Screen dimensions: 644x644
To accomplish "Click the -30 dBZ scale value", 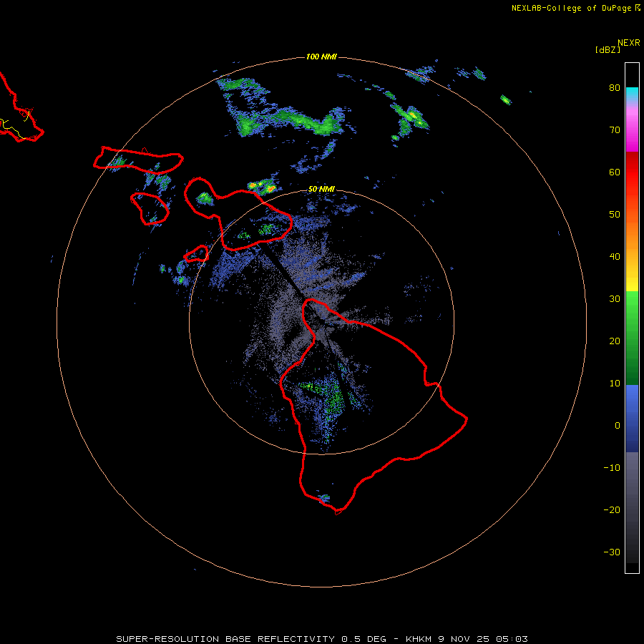I will [x=612, y=552].
